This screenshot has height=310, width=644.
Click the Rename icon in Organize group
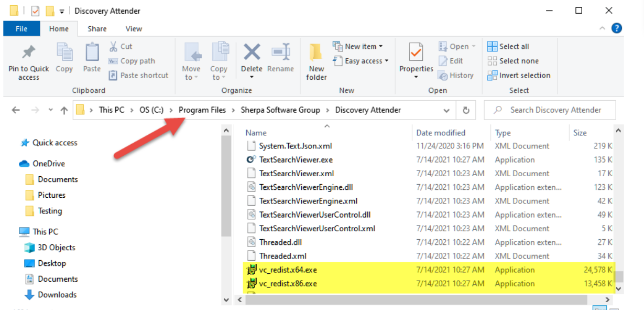click(280, 52)
